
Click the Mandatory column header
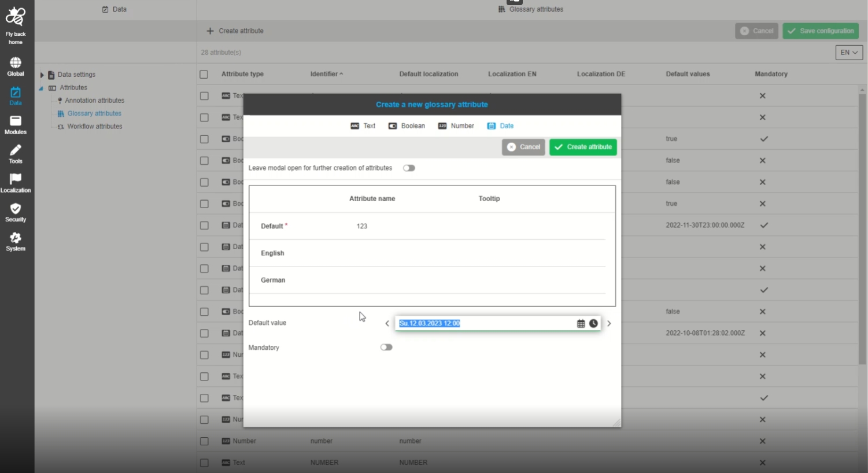(x=771, y=74)
